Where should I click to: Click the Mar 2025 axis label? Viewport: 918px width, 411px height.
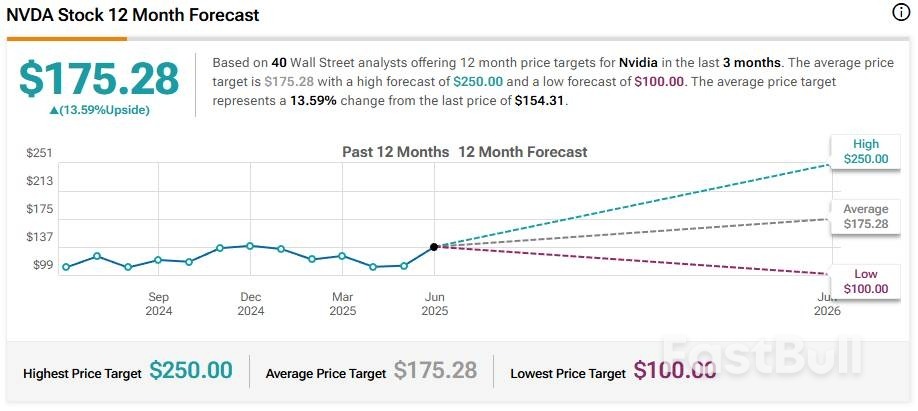(x=343, y=304)
